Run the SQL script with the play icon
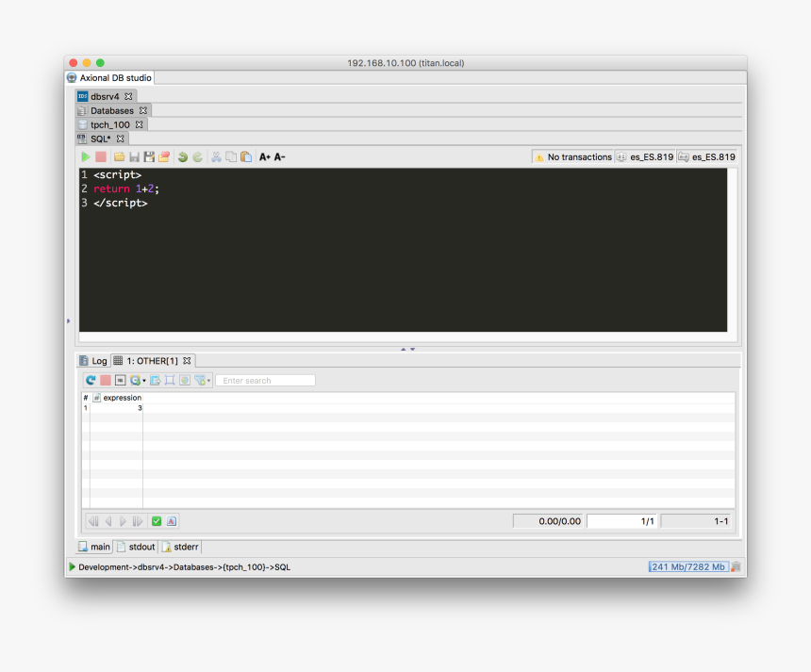 [x=86, y=157]
